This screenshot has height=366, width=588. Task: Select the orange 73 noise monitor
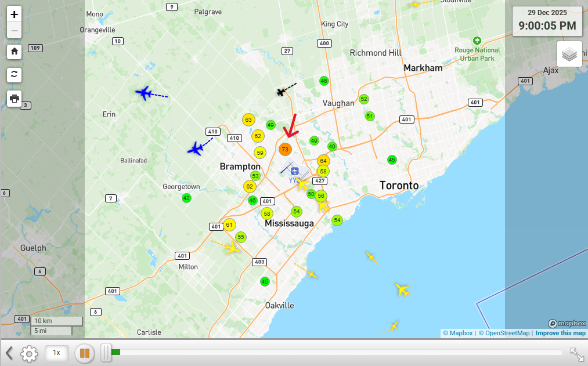click(x=285, y=149)
